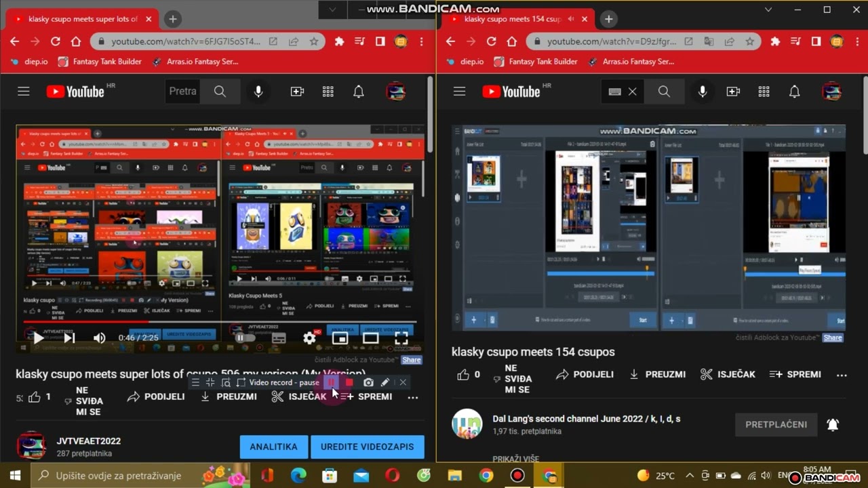Bookmark this page with star in left Chrome
This screenshot has height=488, width=868.
[314, 41]
